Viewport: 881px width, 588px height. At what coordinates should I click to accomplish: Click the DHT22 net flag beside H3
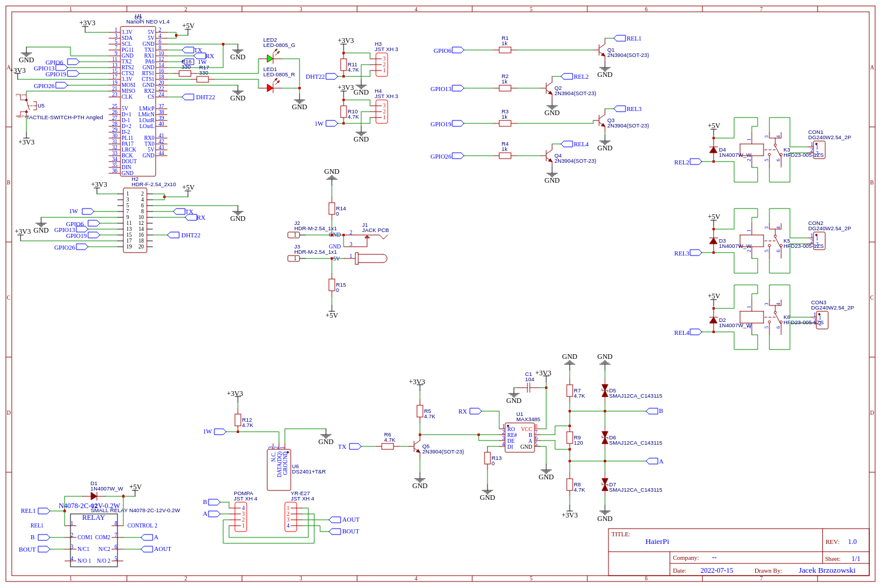[x=332, y=76]
